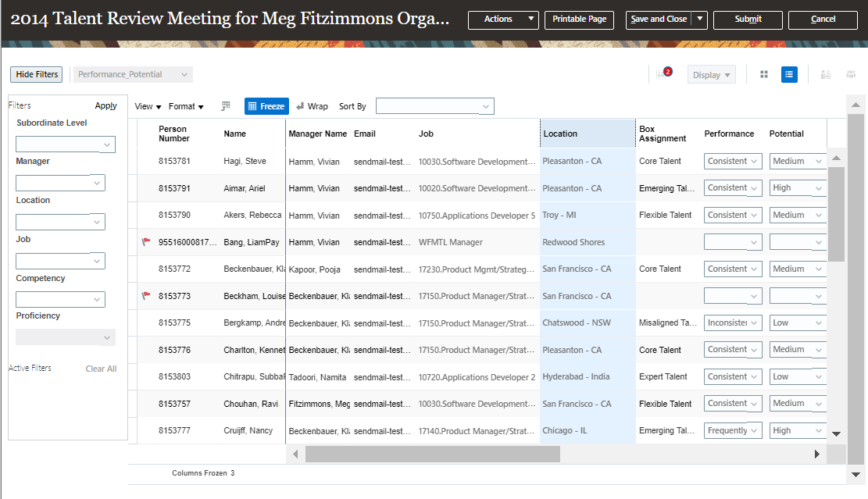868x499 pixels.
Task: Open Potential dropdown for Cruijff, Nancy
Action: 798,430
